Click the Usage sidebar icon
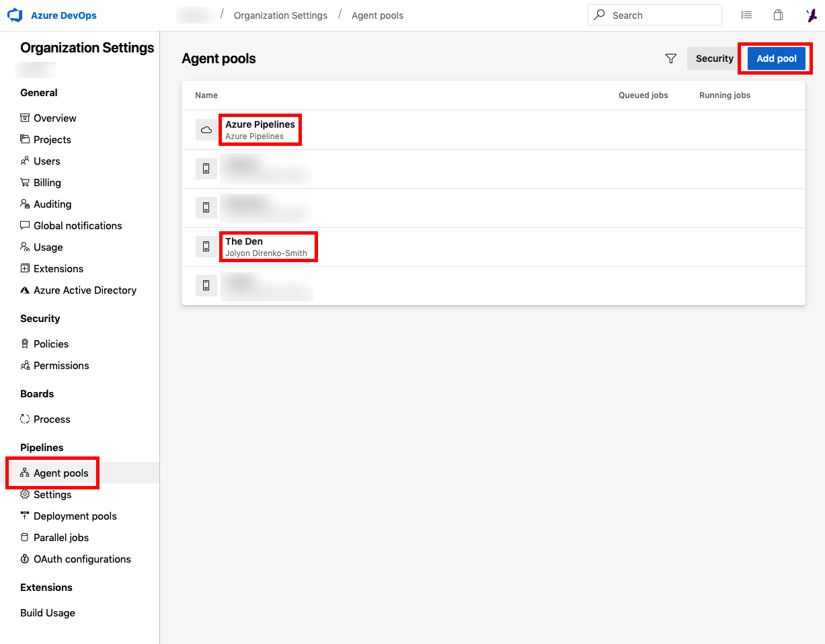The width and height of the screenshot is (825, 644). (25, 247)
